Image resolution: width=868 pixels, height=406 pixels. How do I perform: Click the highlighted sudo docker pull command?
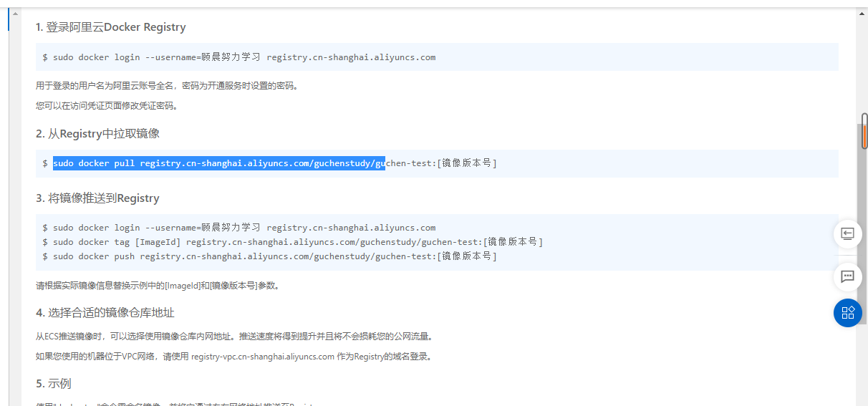click(x=219, y=163)
